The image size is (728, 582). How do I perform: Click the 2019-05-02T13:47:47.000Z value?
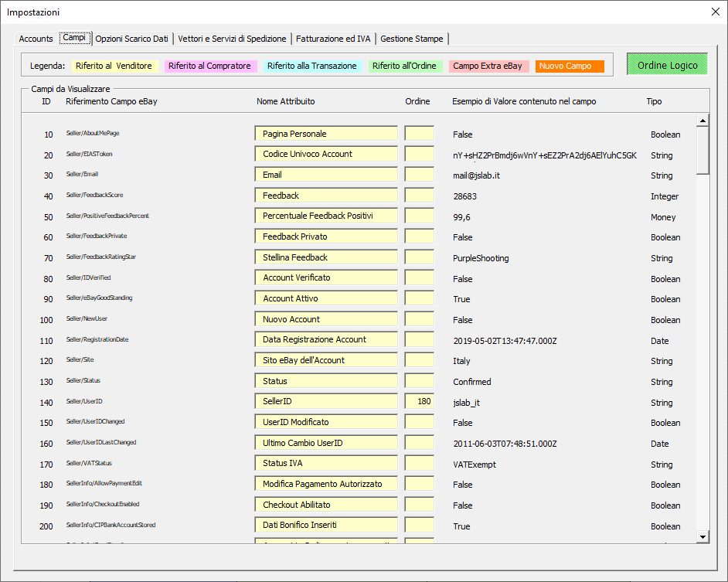click(x=505, y=341)
